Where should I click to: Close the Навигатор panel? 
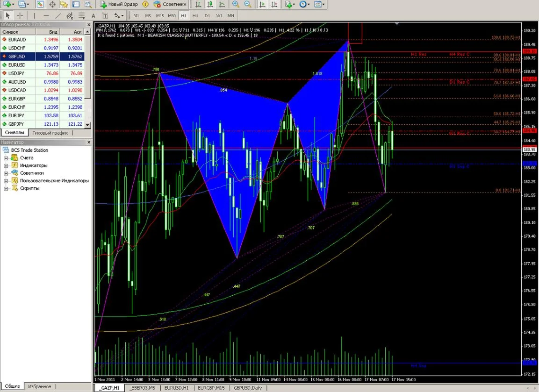click(89, 142)
